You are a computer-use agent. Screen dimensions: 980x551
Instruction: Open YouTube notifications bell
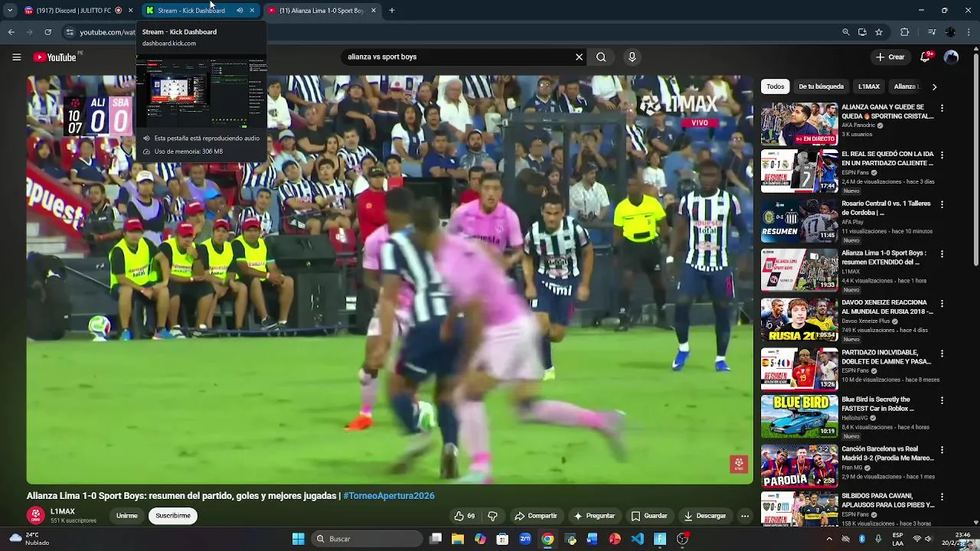tap(926, 57)
